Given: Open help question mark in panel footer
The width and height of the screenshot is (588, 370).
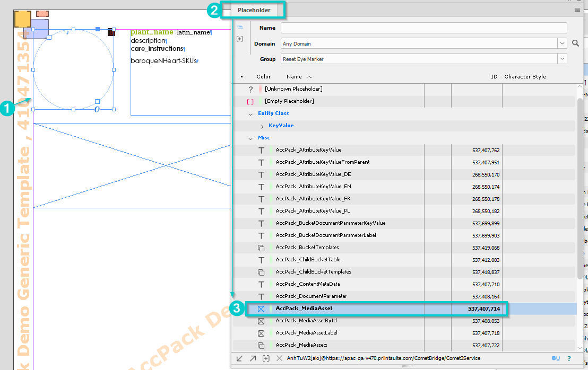Looking at the screenshot, I should (569, 358).
